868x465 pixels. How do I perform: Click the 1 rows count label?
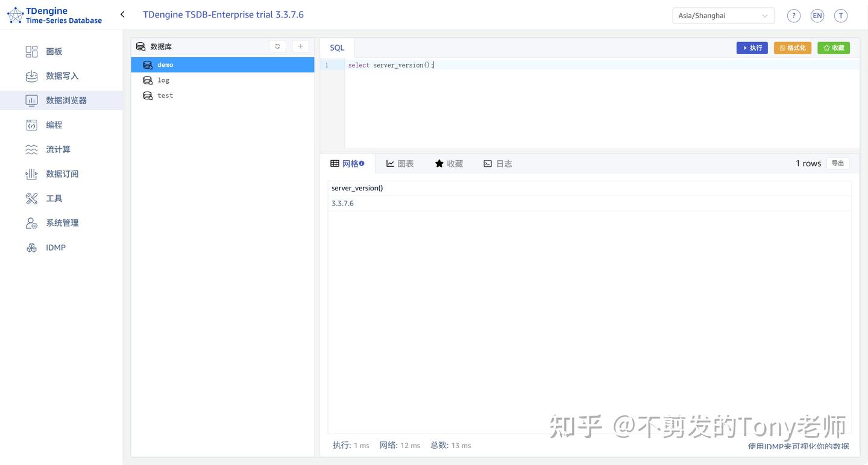[808, 163]
